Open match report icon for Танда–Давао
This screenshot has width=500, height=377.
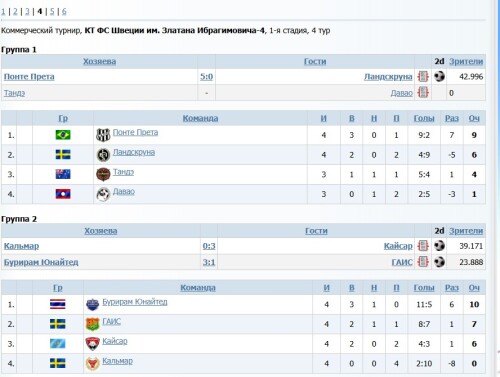423,92
